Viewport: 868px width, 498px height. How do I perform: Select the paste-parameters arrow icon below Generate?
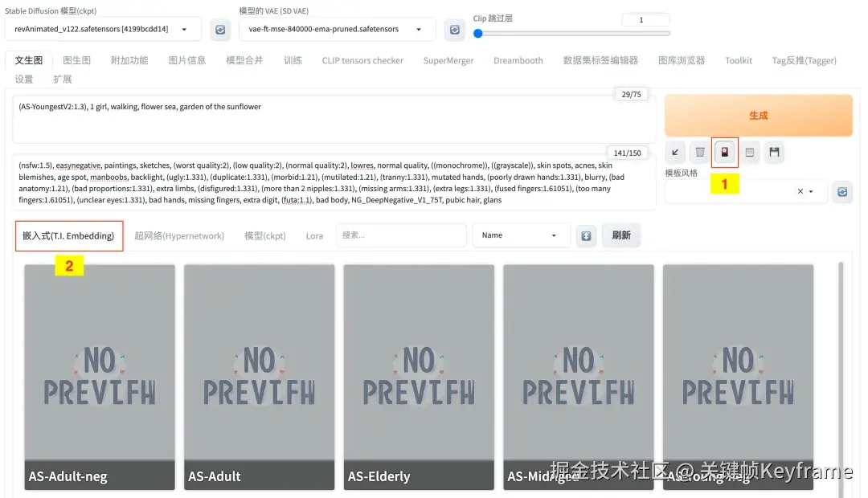(x=675, y=152)
